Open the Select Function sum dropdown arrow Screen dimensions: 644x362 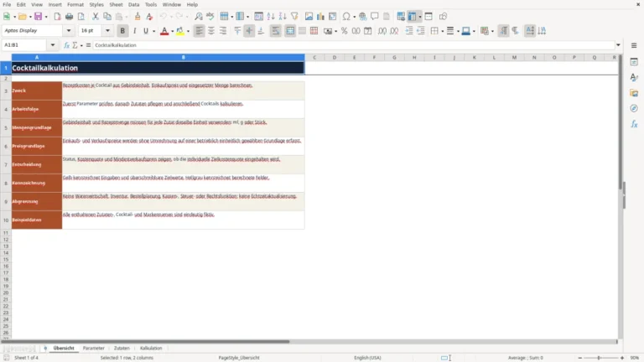(81, 45)
